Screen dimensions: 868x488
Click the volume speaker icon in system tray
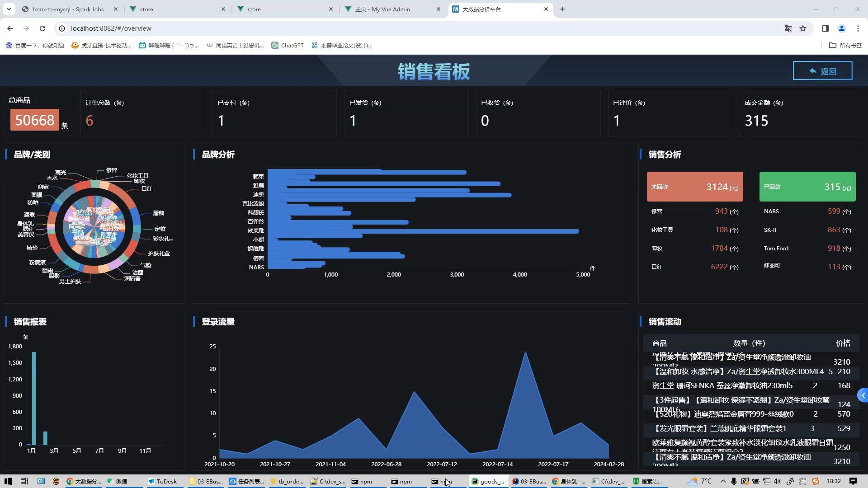777,481
